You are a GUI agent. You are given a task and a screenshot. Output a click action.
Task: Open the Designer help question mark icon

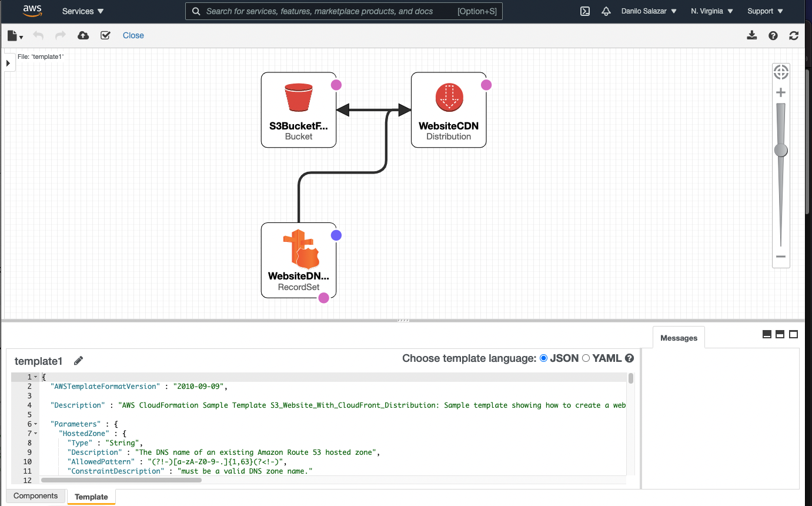(x=773, y=36)
